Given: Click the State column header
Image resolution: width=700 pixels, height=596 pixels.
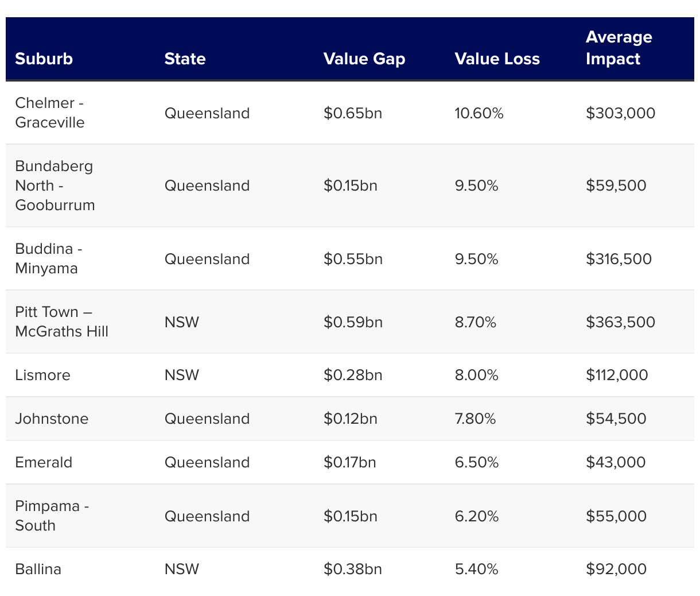Looking at the screenshot, I should pos(185,59).
